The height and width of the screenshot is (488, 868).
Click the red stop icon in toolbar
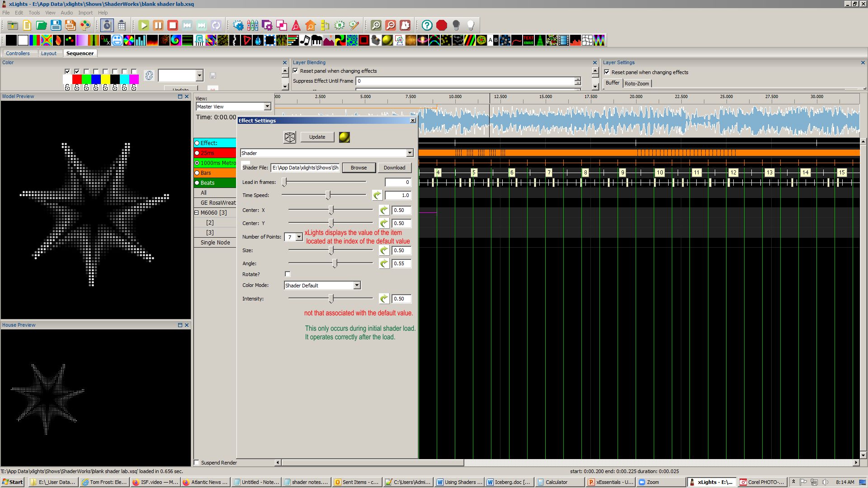click(173, 25)
